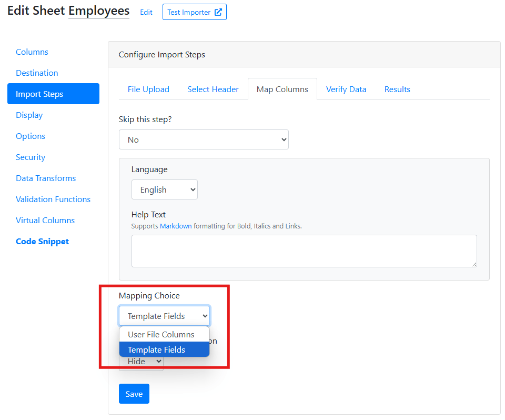Click the Edit link beside sheet title
505x420 pixels.
pos(146,12)
